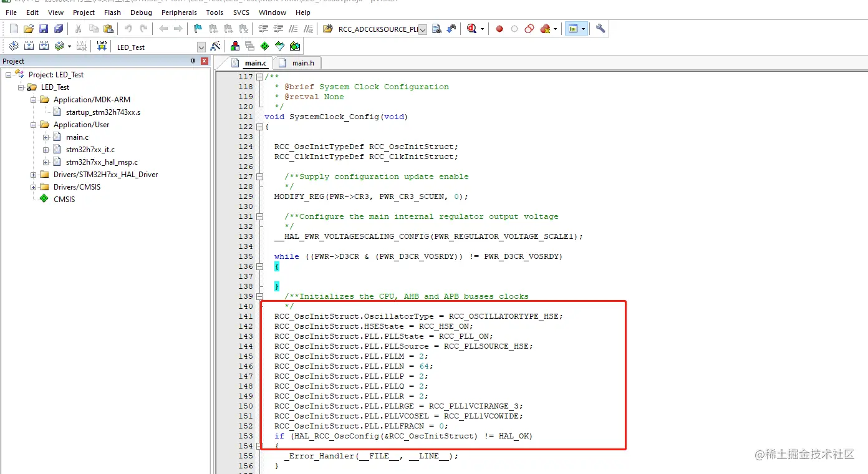Open the window layout dropdown arrow

click(x=583, y=29)
